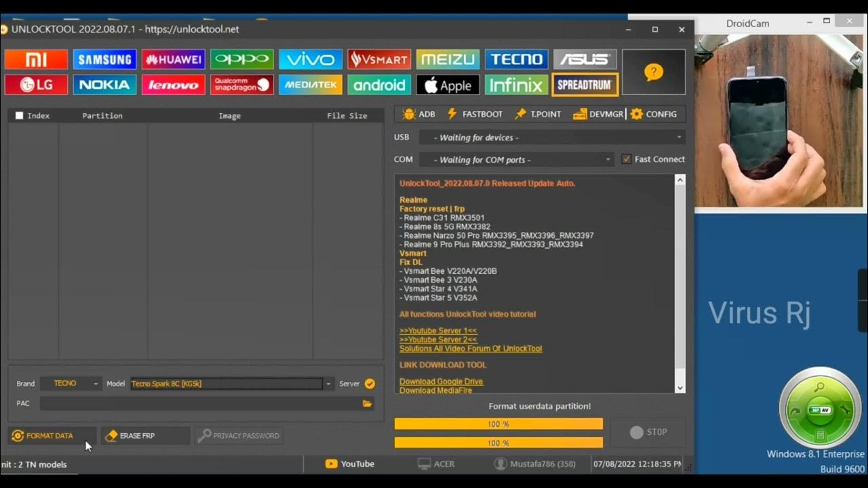Select the Samsung brand icon
This screenshot has width=868, height=488.
coord(104,59)
